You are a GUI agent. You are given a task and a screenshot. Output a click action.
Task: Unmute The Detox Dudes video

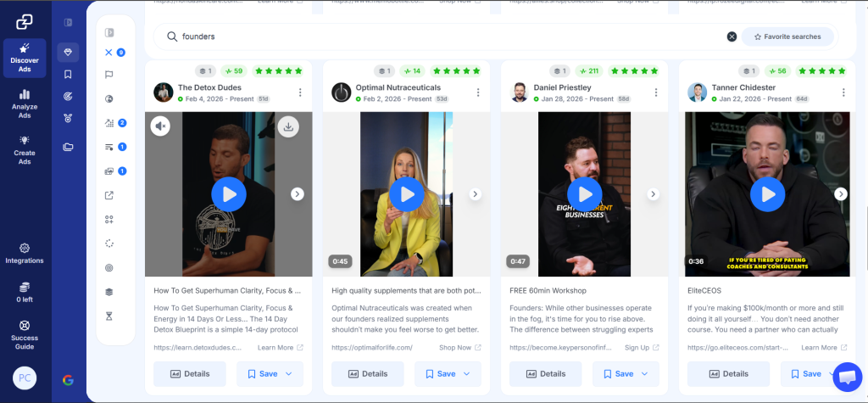pyautogui.click(x=160, y=126)
